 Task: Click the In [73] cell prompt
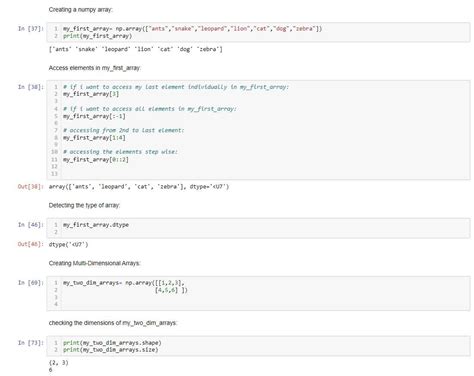click(31, 343)
